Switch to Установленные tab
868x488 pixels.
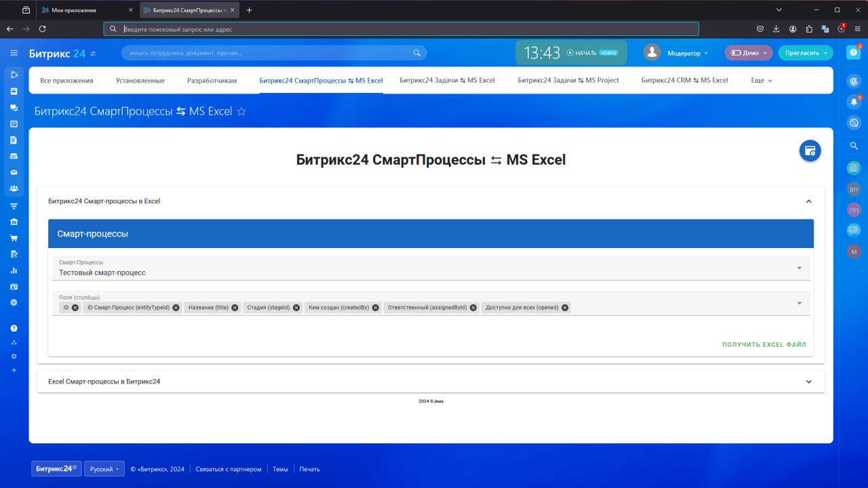[140, 81]
